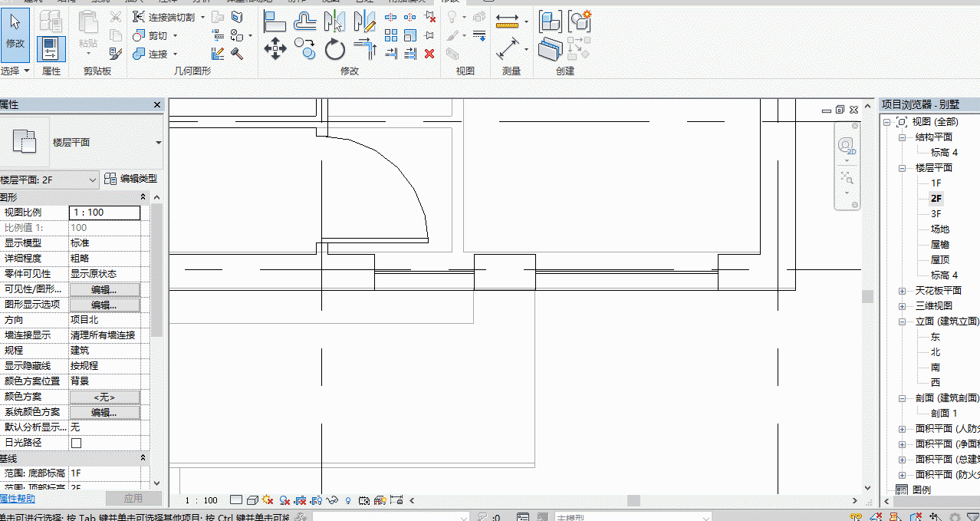Toggle Reveal Hidden Elements lightbulb icon
This screenshot has height=521, width=980.
[x=348, y=500]
